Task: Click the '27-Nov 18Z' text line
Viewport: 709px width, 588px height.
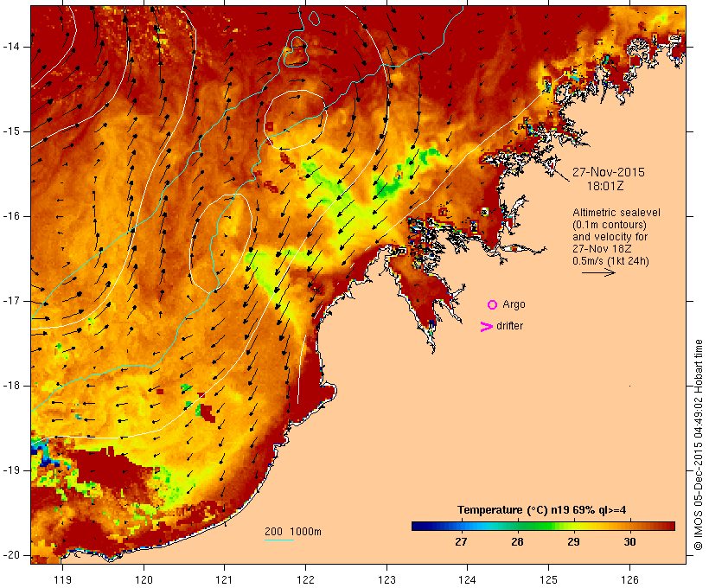Action: pyautogui.click(x=603, y=249)
